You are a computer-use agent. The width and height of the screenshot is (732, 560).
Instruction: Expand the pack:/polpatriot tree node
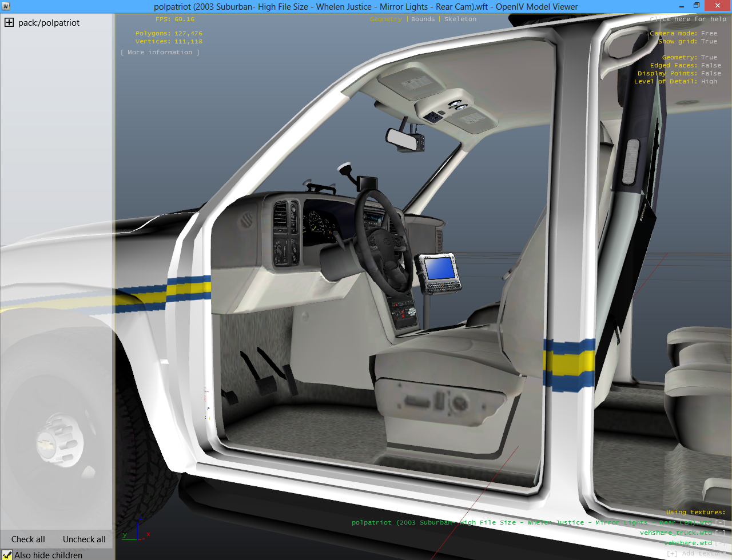click(9, 23)
